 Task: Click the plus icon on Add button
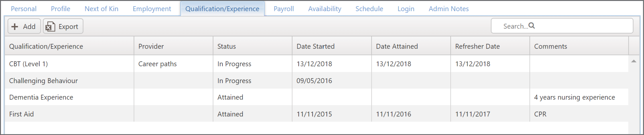pyautogui.click(x=15, y=26)
